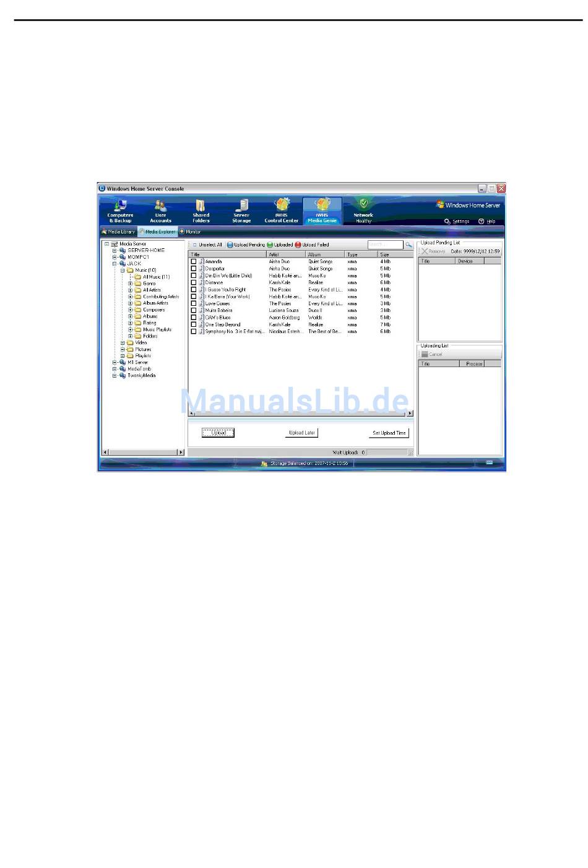Check the box for I Guess You're Right
This screenshot has height=868, width=588.
tap(194, 290)
